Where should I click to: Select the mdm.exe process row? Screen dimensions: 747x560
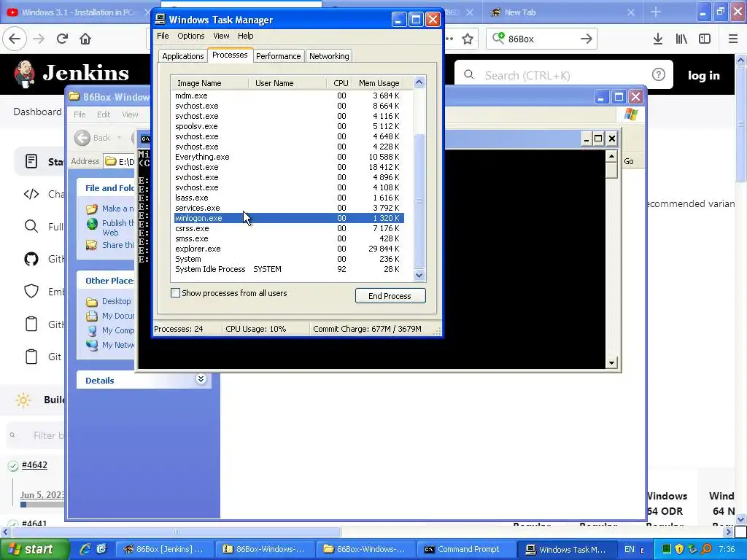pyautogui.click(x=289, y=96)
